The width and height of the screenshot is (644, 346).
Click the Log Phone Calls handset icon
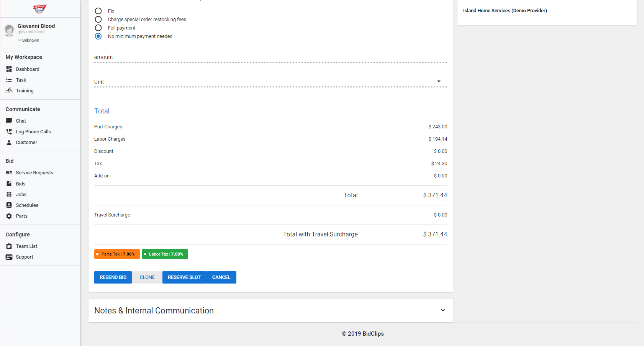(x=9, y=131)
